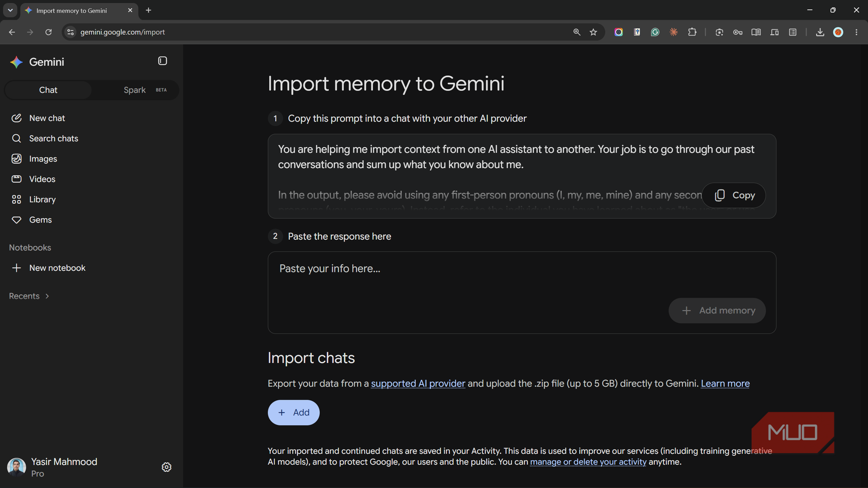Viewport: 868px width, 488px height.
Task: Click the Notebooks section heading
Action: coord(30,248)
